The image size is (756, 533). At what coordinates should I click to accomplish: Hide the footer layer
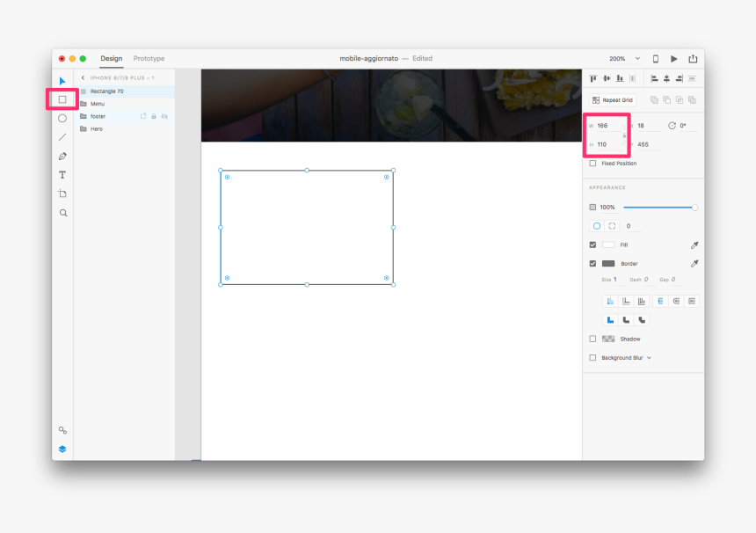[x=164, y=115]
